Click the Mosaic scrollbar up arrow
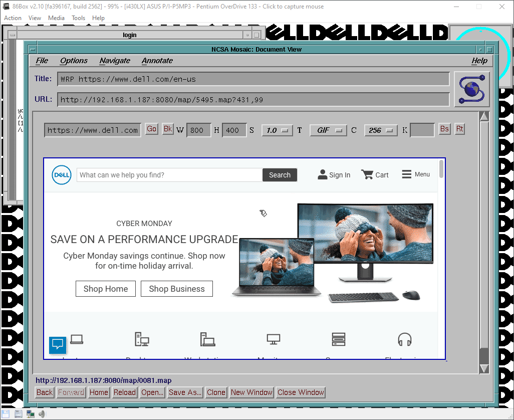514x420 pixels. click(x=484, y=116)
